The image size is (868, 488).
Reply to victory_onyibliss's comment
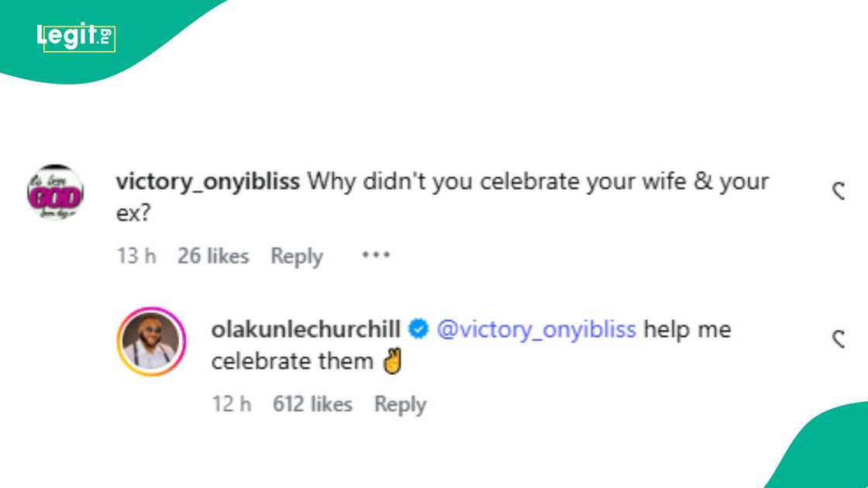[297, 256]
